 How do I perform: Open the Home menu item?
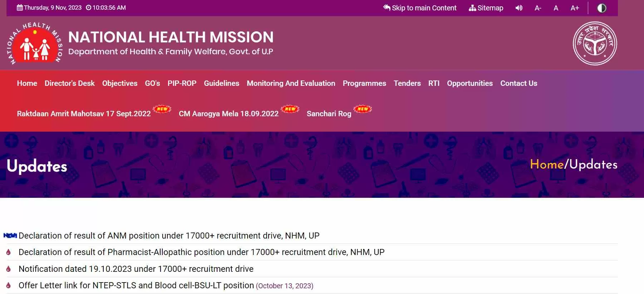point(27,83)
